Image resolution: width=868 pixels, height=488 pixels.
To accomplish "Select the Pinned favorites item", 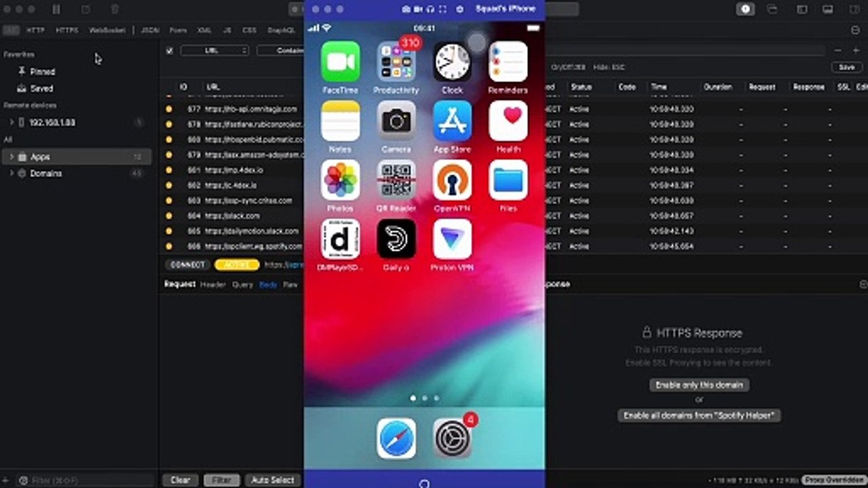I will 43,72.
